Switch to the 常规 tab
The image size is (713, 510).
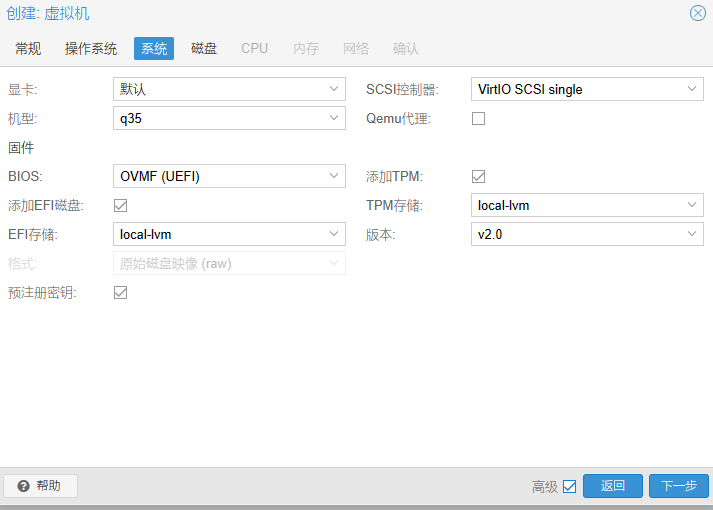(28, 49)
